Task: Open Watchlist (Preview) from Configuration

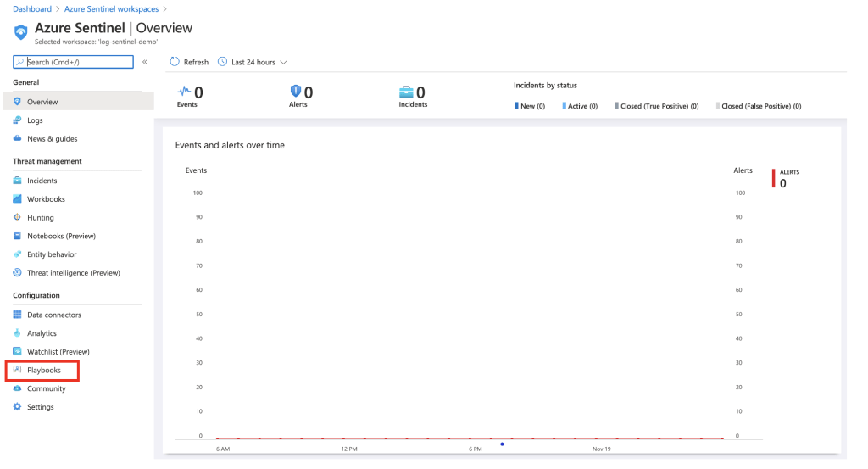Action: pyautogui.click(x=58, y=352)
